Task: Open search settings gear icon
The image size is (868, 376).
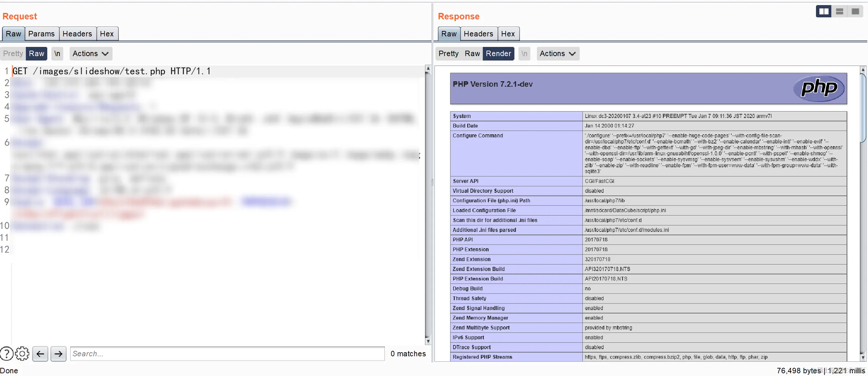Action: pyautogui.click(x=22, y=354)
